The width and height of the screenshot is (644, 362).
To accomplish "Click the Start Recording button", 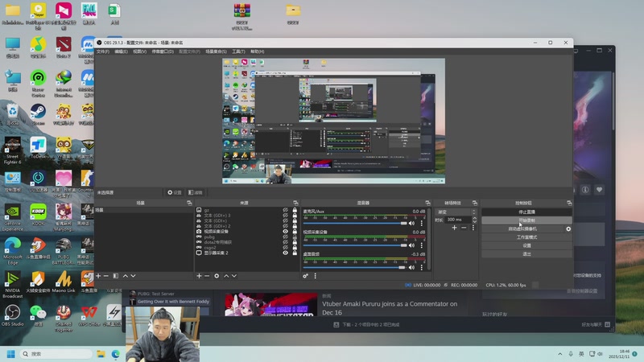I will [526, 220].
